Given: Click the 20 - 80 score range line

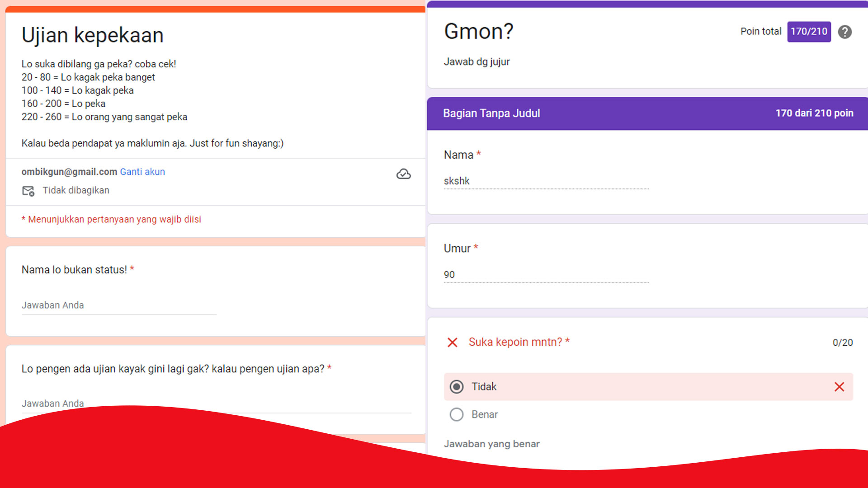Looking at the screenshot, I should [x=88, y=77].
